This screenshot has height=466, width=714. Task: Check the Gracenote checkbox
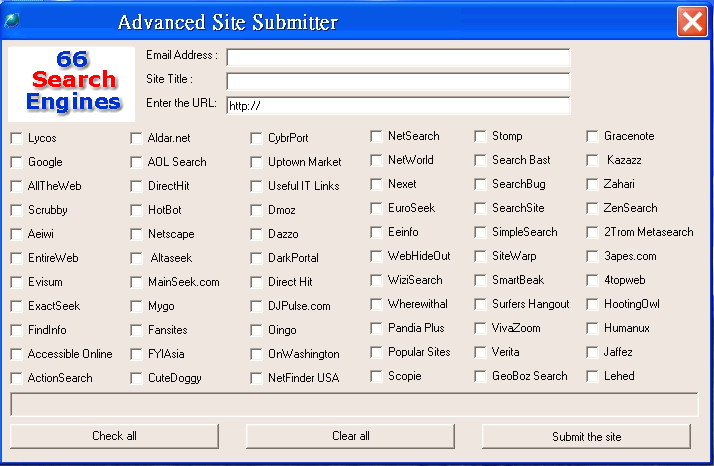(x=592, y=136)
